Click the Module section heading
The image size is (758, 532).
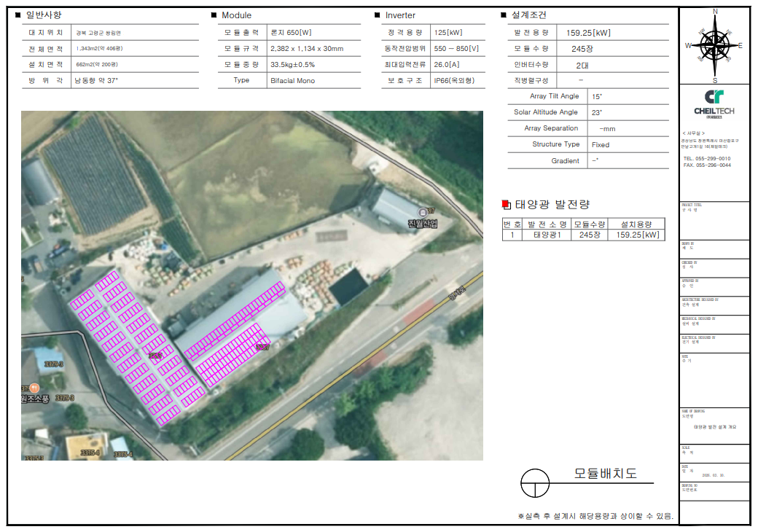tap(236, 15)
